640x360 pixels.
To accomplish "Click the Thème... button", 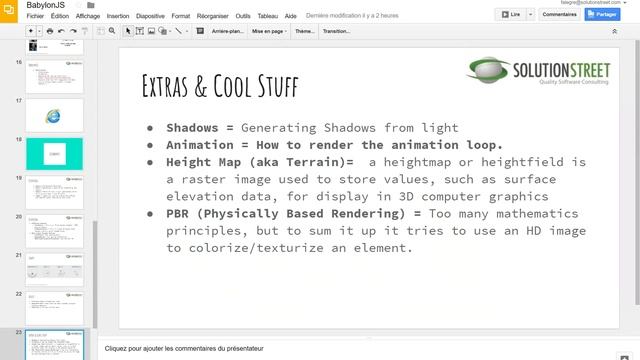I will [x=304, y=31].
